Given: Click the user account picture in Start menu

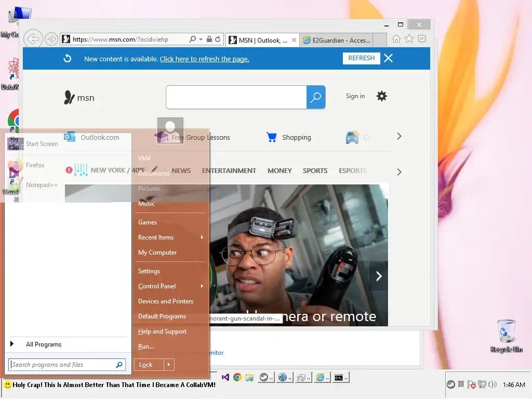Looking at the screenshot, I should click(170, 130).
